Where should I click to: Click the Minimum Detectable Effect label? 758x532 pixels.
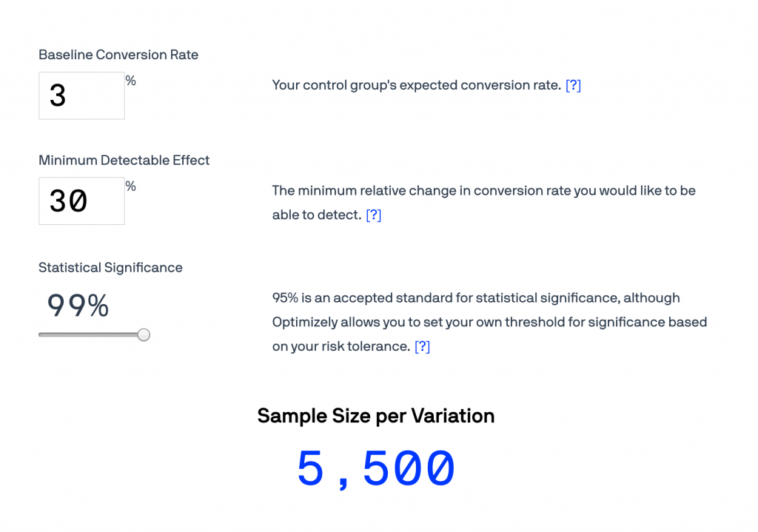click(124, 160)
